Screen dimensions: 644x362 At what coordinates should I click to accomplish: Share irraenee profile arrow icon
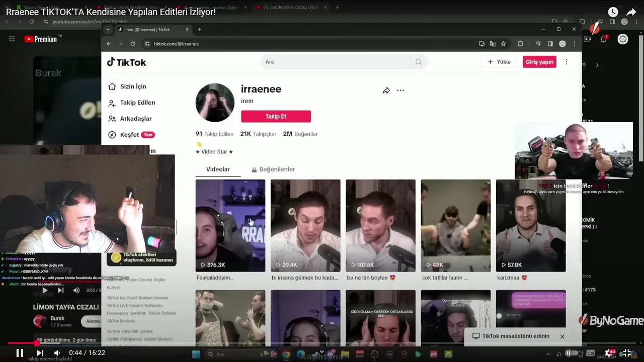pyautogui.click(x=386, y=90)
